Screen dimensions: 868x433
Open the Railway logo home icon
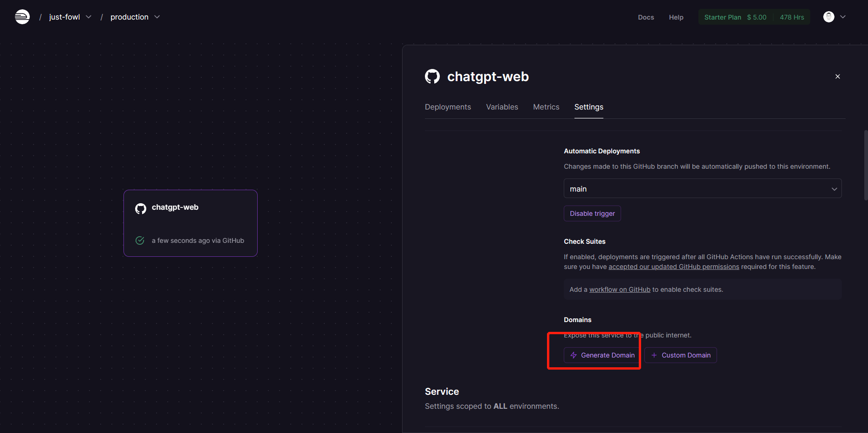(22, 17)
